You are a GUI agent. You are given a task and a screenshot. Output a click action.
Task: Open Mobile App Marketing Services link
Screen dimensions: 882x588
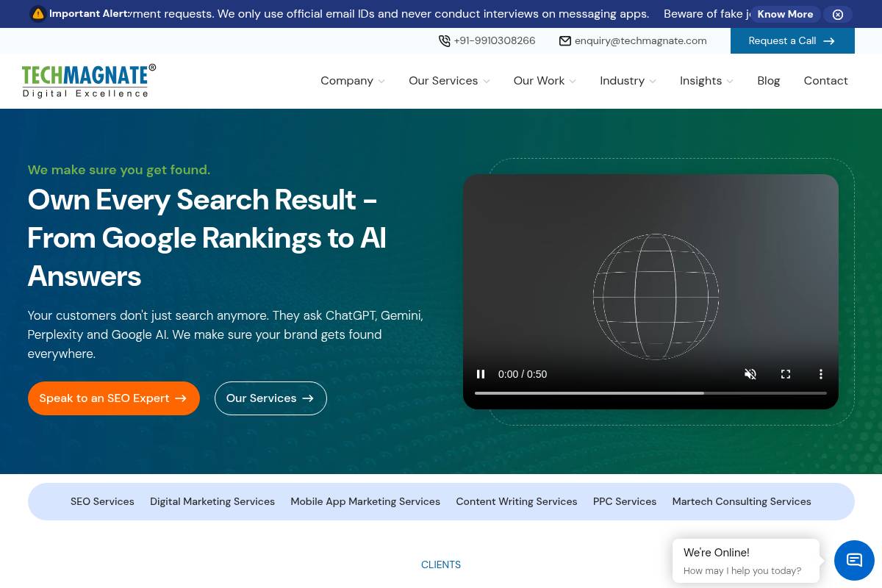point(365,501)
